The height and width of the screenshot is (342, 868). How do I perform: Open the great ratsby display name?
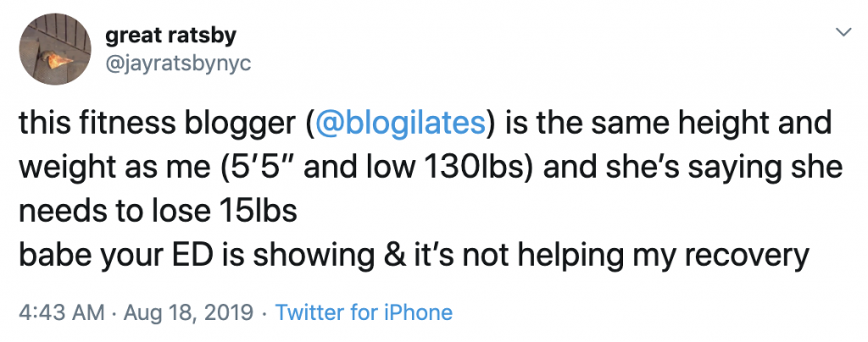pos(170,36)
